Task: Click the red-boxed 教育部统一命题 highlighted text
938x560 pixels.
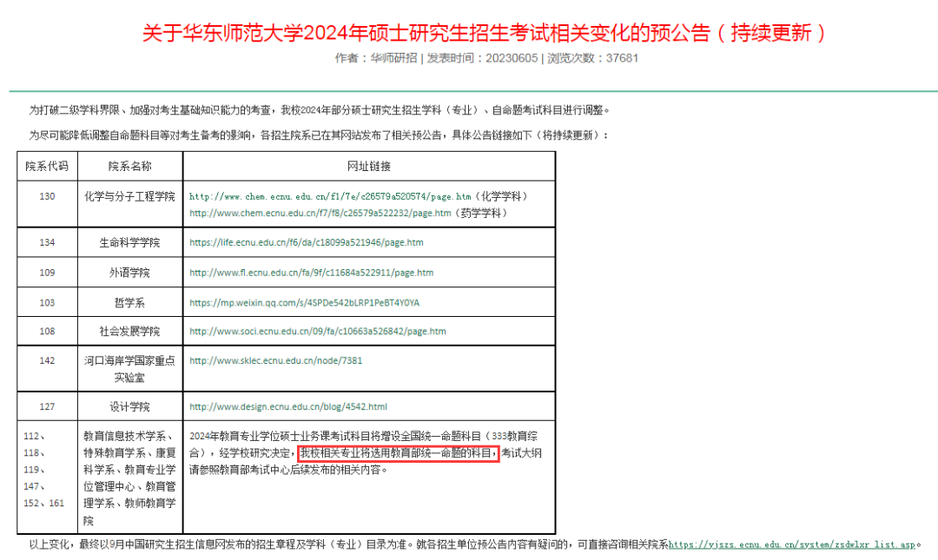Action: point(397,452)
